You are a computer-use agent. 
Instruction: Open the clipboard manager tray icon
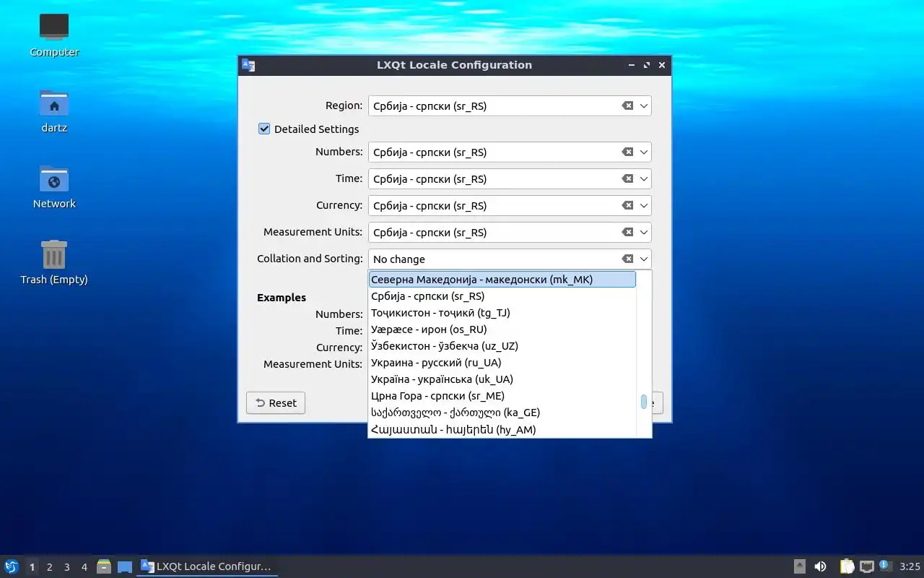(x=847, y=566)
